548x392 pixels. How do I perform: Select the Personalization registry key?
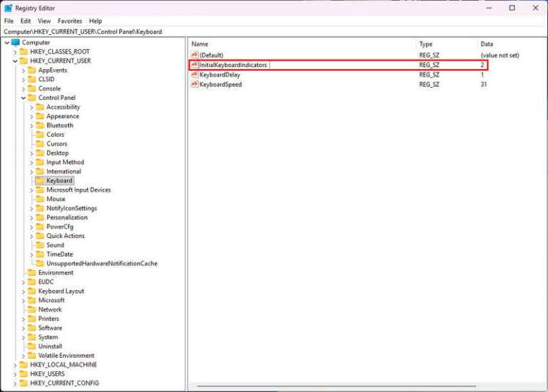pyautogui.click(x=67, y=217)
